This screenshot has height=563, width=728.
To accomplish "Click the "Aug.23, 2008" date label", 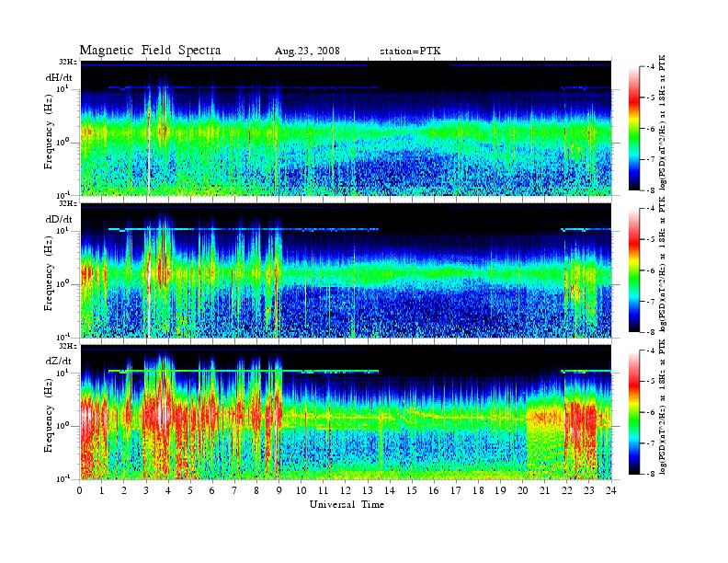I will click(x=307, y=52).
